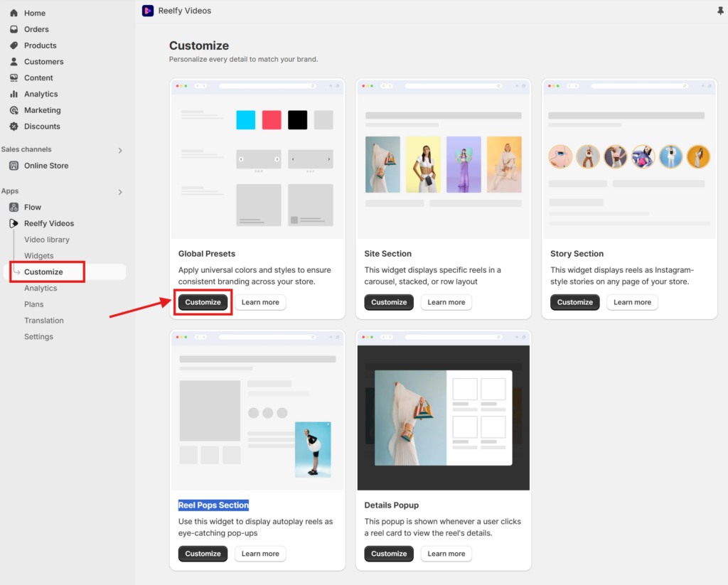Expand the Apps section chevron
The width and height of the screenshot is (728, 585).
tap(120, 192)
